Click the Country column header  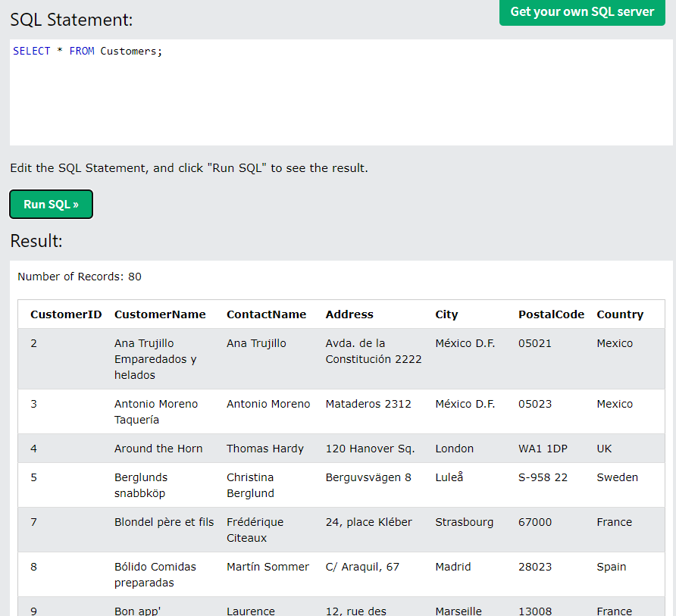(620, 314)
